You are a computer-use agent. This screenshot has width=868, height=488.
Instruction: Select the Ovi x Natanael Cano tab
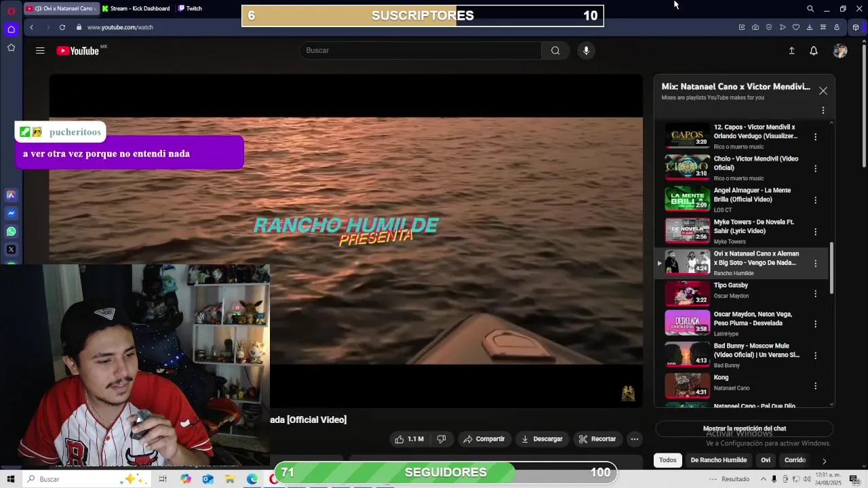pos(61,9)
